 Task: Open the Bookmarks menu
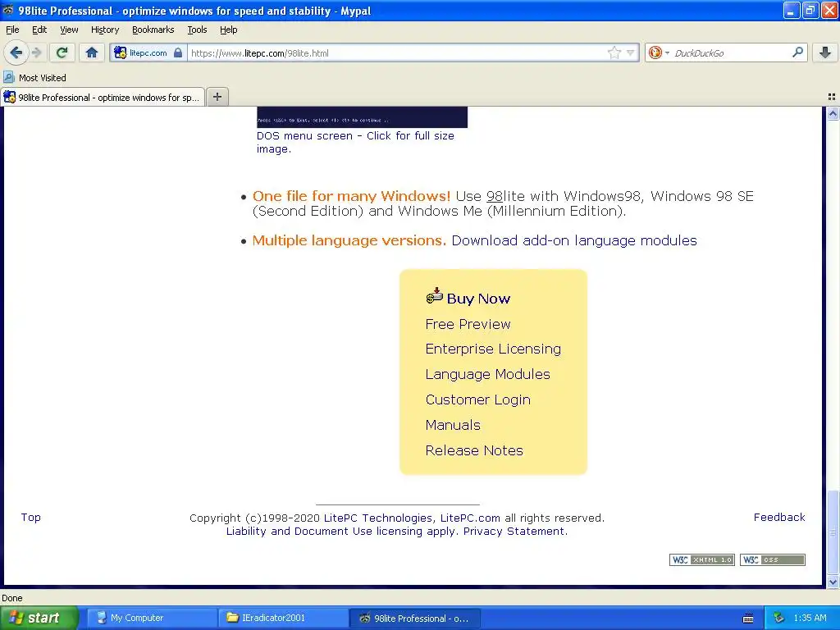point(153,30)
